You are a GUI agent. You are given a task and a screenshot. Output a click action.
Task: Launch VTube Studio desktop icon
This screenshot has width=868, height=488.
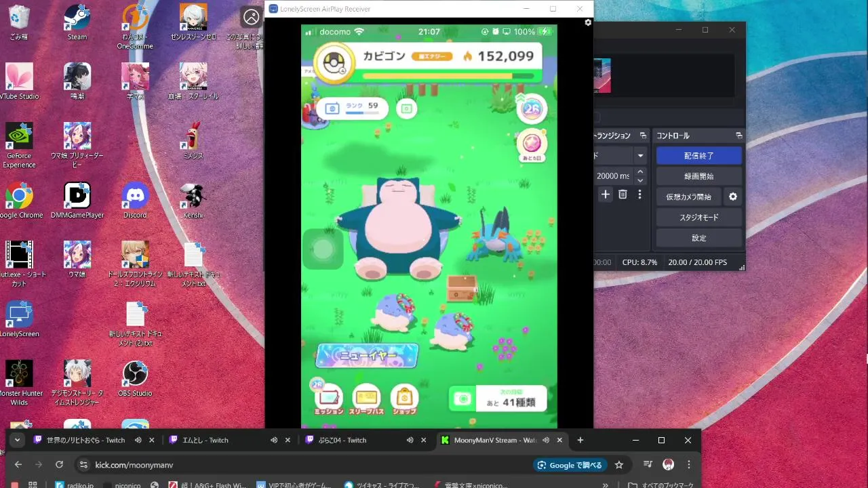(19, 81)
